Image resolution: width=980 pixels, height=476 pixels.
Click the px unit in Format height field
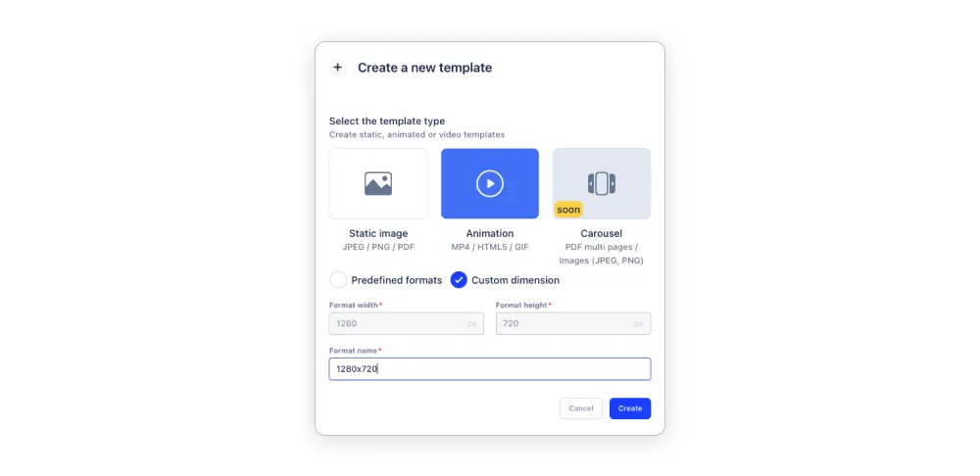(639, 324)
